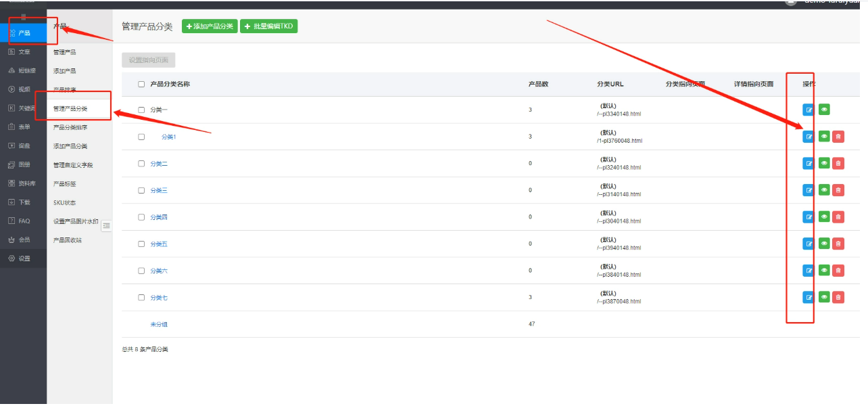Image resolution: width=868 pixels, height=406 pixels.
Task: Click the edit icon in the 分类三 row
Action: (809, 190)
